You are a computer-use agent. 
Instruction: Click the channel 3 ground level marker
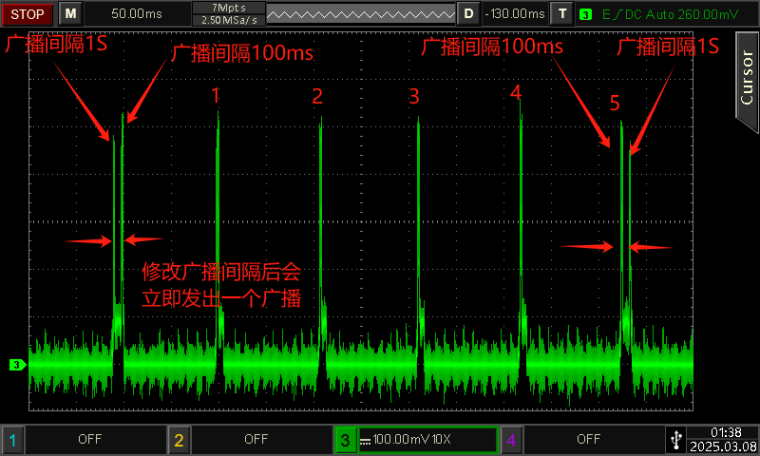[x=16, y=365]
